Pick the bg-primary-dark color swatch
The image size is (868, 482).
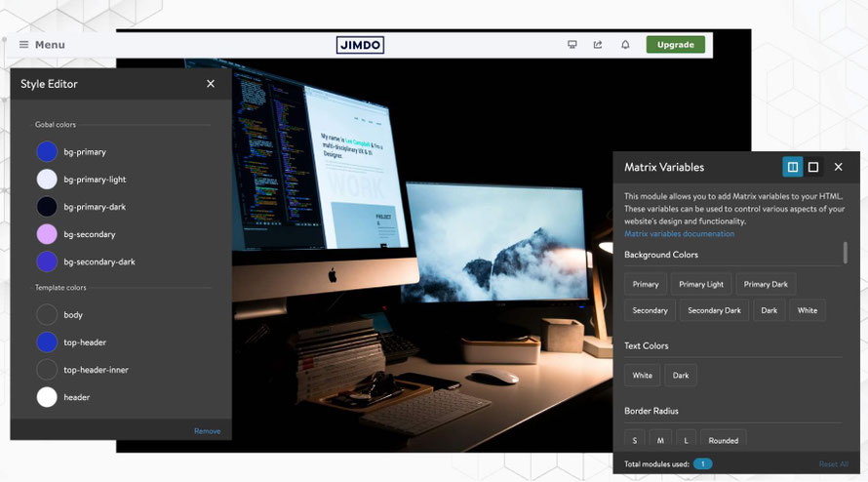tap(47, 207)
